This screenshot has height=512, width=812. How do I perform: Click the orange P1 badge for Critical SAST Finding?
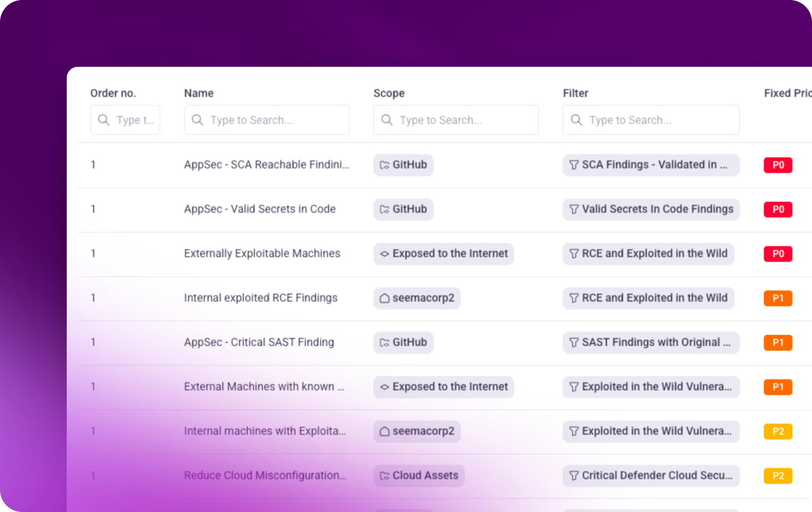point(778,343)
